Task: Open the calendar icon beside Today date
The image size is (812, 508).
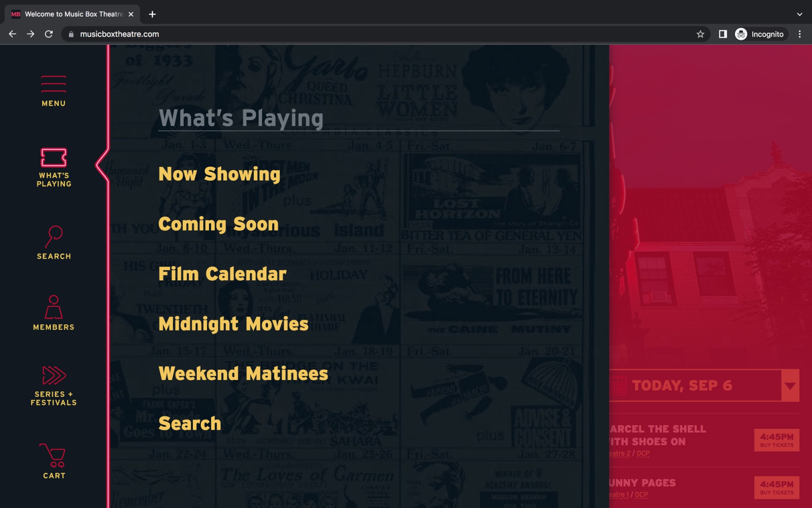Action: (x=618, y=386)
